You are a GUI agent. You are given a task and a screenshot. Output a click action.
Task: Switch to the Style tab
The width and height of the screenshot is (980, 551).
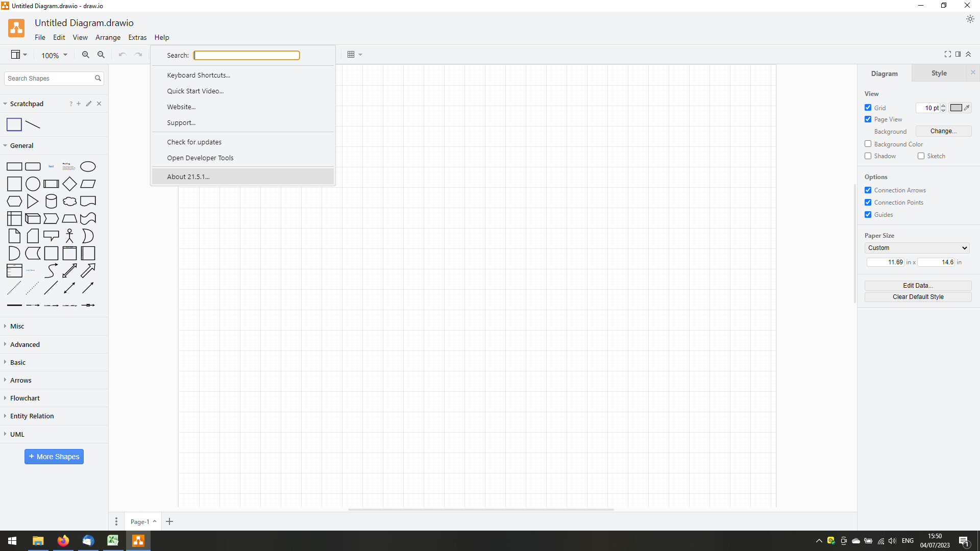(939, 73)
